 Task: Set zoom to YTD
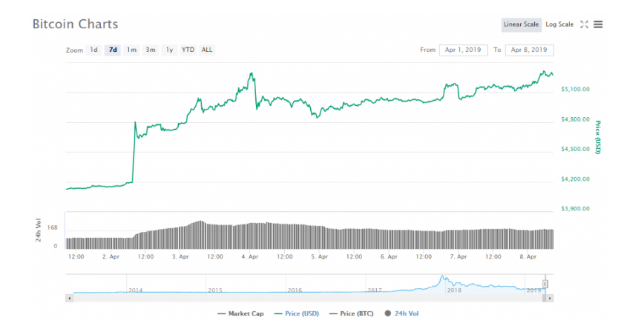[x=188, y=50]
